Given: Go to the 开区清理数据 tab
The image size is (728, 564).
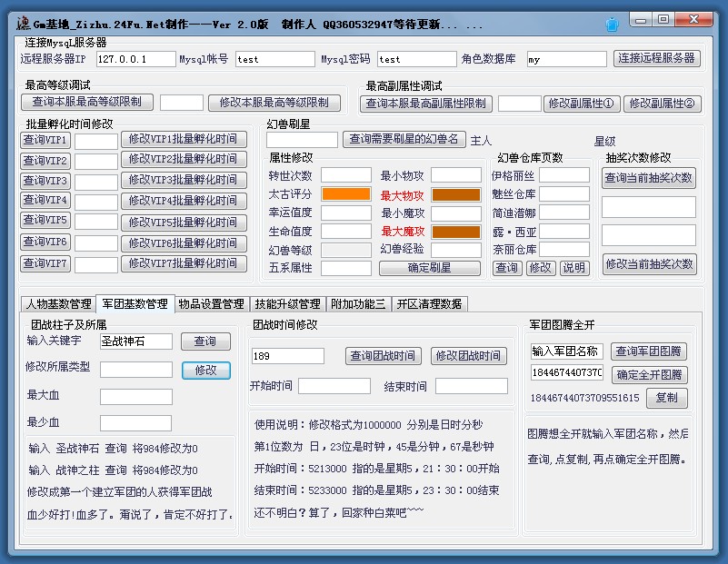Looking at the screenshot, I should click(429, 303).
